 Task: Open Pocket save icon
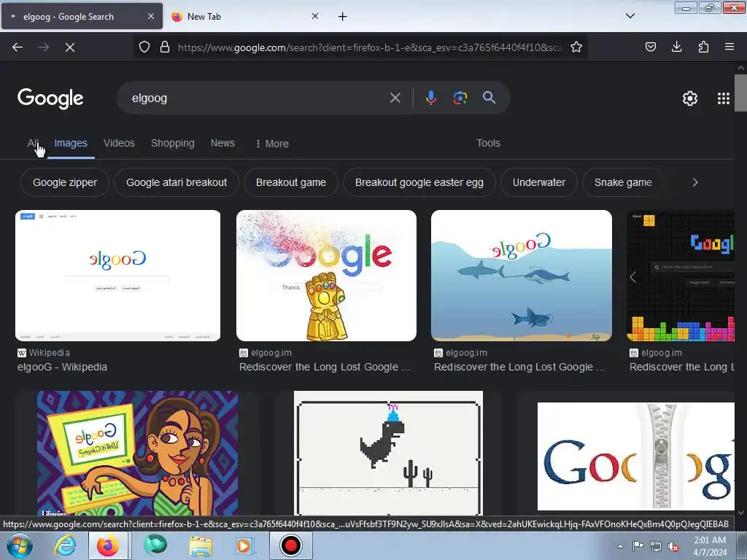[x=651, y=47]
